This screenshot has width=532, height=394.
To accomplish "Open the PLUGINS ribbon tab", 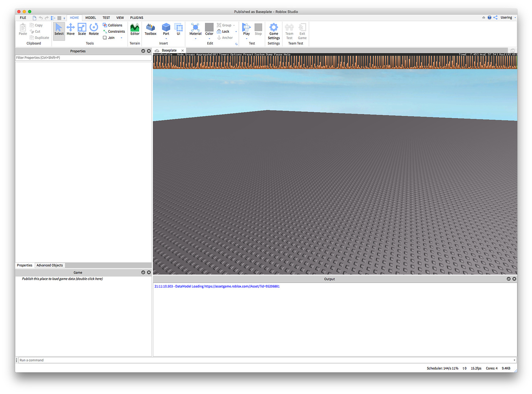I will click(x=137, y=18).
